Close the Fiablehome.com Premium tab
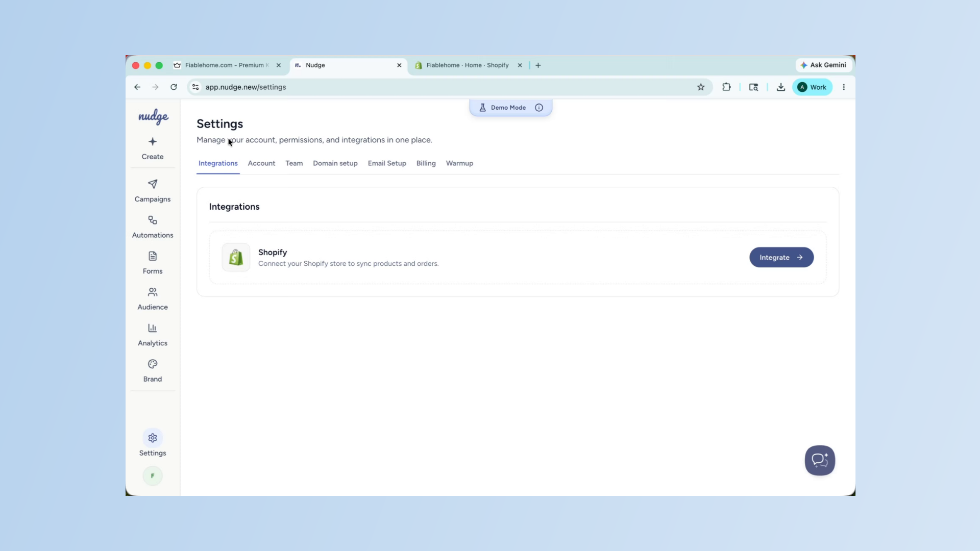Screen dimensions: 980x551 (x=279, y=65)
